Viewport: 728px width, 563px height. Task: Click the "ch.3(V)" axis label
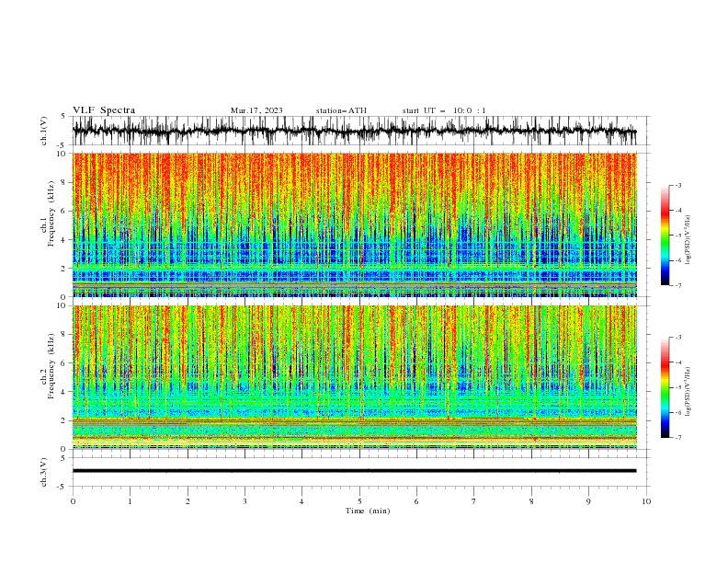click(x=44, y=472)
